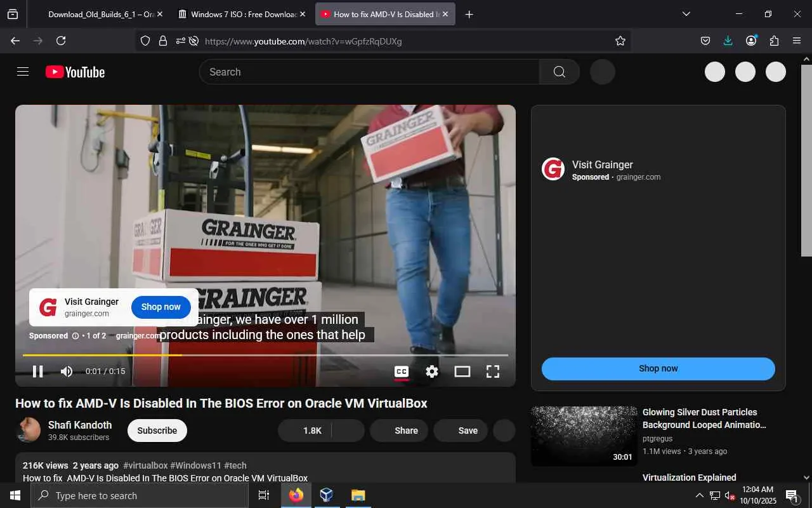Pause the playing video ad
Viewport: 812px width, 508px height.
[x=38, y=371]
